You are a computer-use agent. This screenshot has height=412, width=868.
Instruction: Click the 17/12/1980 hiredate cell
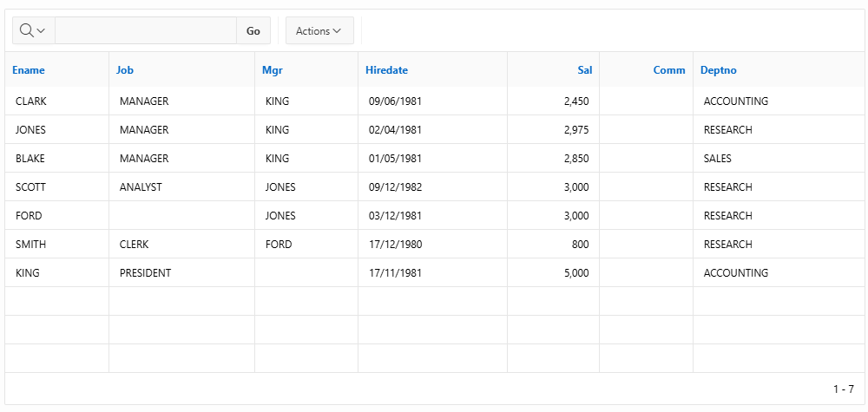click(x=433, y=245)
